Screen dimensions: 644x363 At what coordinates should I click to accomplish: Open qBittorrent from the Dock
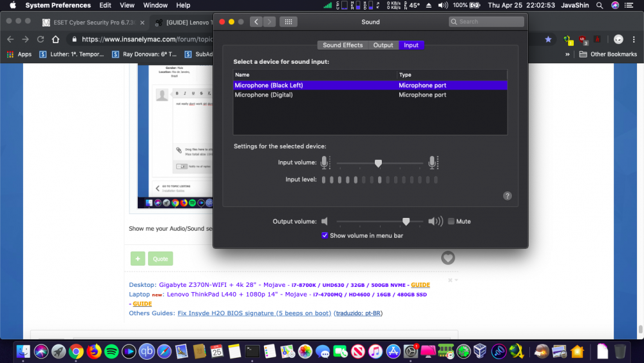tap(147, 351)
